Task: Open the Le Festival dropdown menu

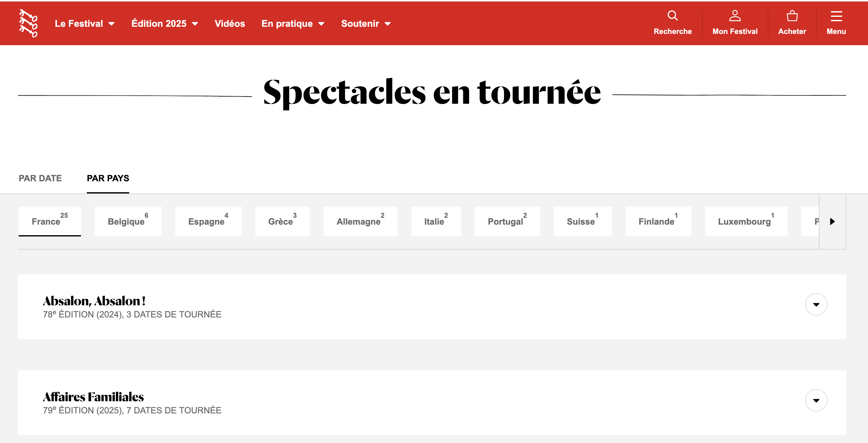Action: click(x=85, y=24)
